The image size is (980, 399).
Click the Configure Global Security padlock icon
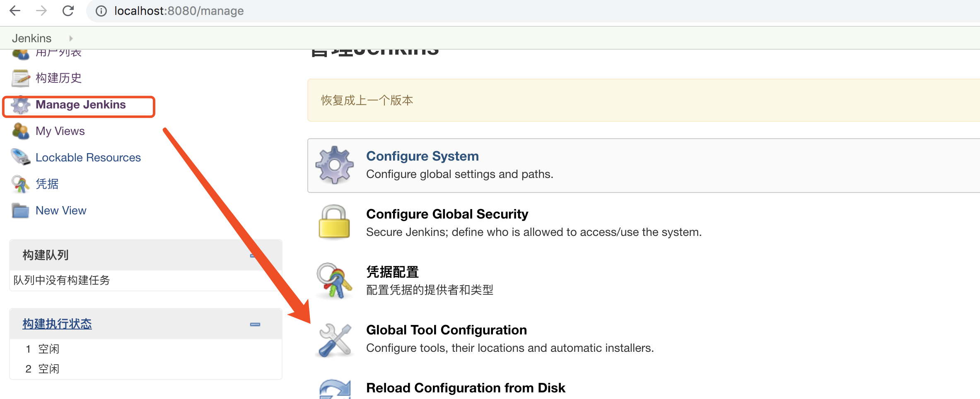(x=334, y=221)
